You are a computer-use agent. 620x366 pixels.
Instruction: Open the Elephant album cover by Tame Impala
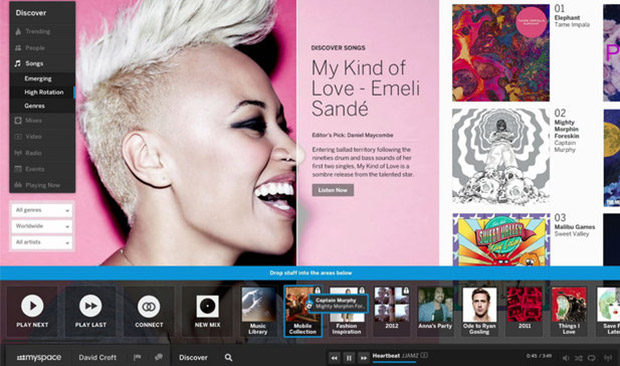(x=501, y=53)
